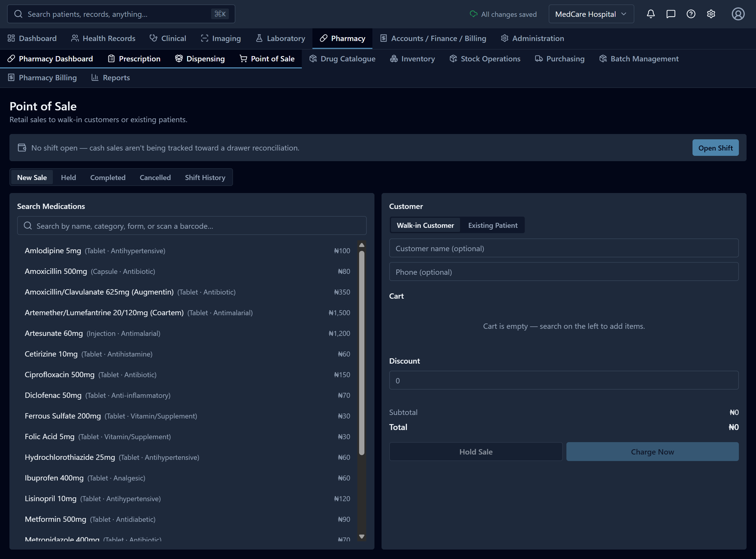756x559 pixels.
Task: Focus the Phone optional input field
Action: [x=564, y=272]
